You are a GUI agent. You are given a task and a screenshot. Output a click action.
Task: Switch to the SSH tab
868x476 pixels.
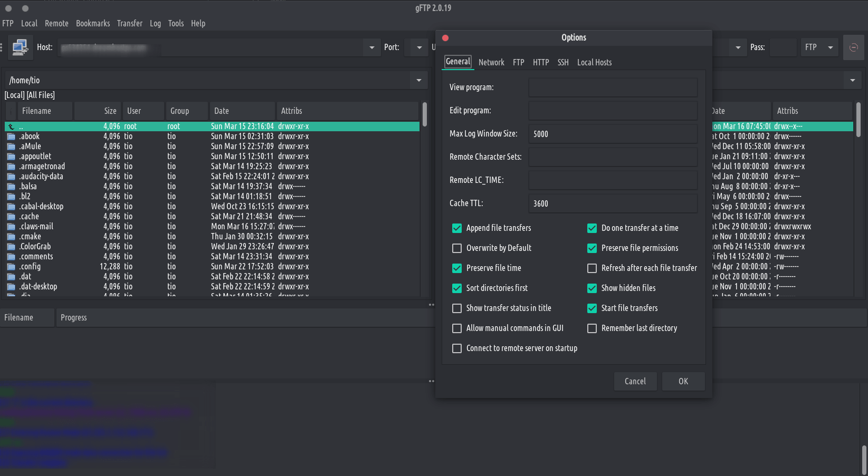click(x=563, y=62)
